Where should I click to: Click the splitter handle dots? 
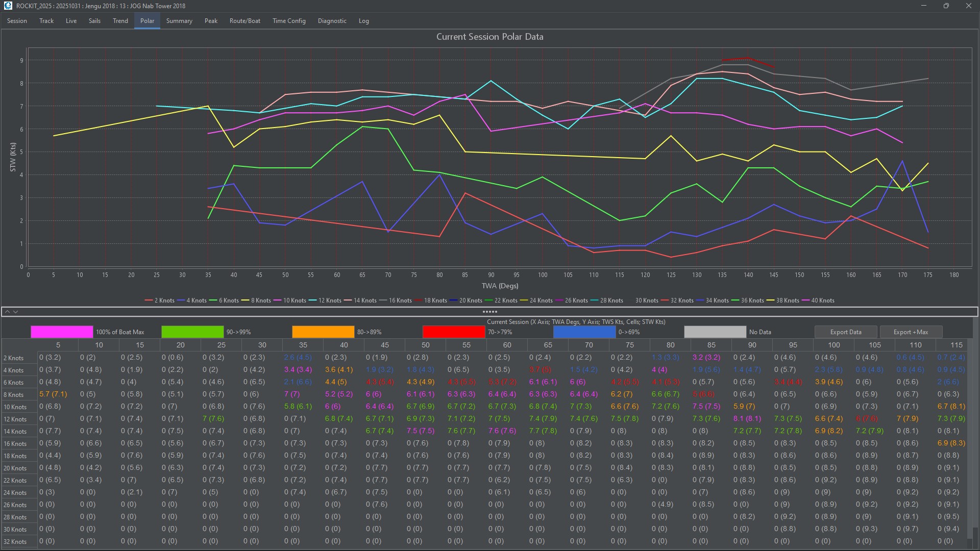tap(489, 312)
